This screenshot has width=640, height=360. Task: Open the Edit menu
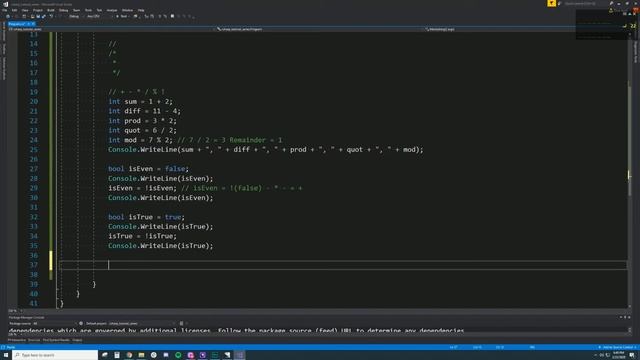tap(15, 10)
